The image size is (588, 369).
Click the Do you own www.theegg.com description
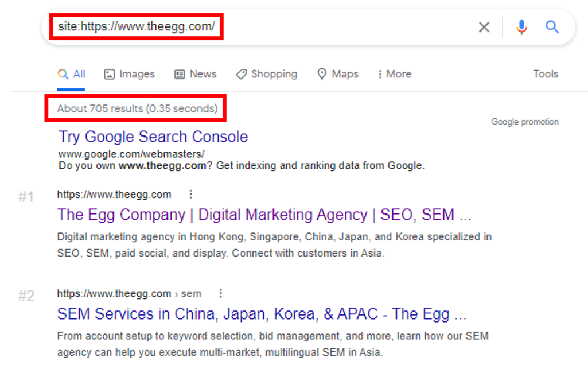tap(242, 166)
